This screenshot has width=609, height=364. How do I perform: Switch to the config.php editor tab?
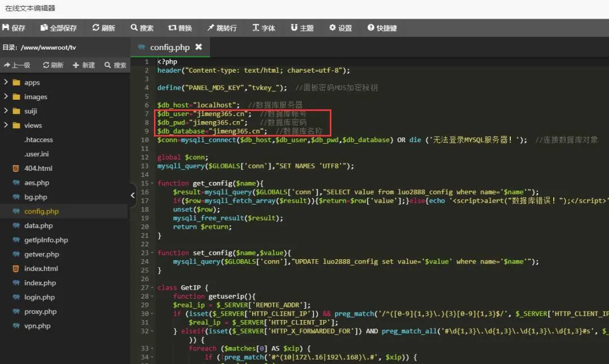(170, 47)
